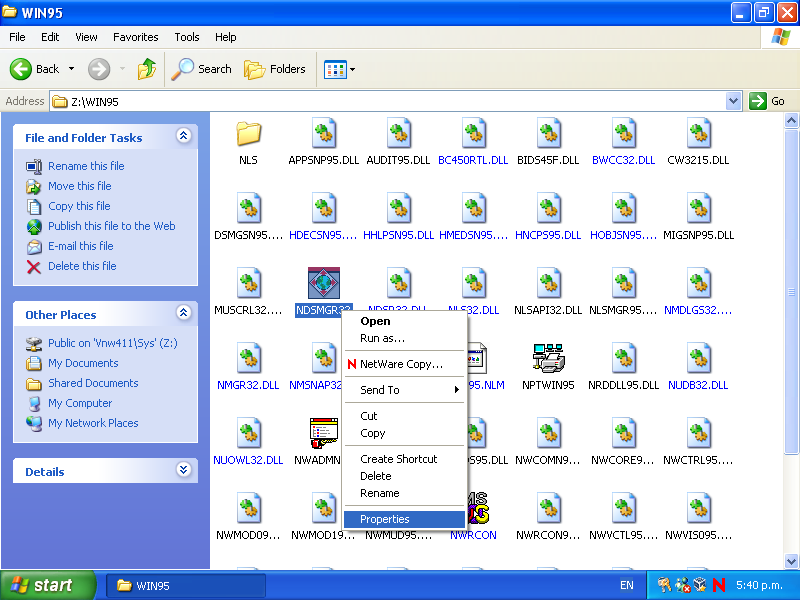Click Copy this file link
This screenshot has height=600, width=800.
click(x=79, y=206)
